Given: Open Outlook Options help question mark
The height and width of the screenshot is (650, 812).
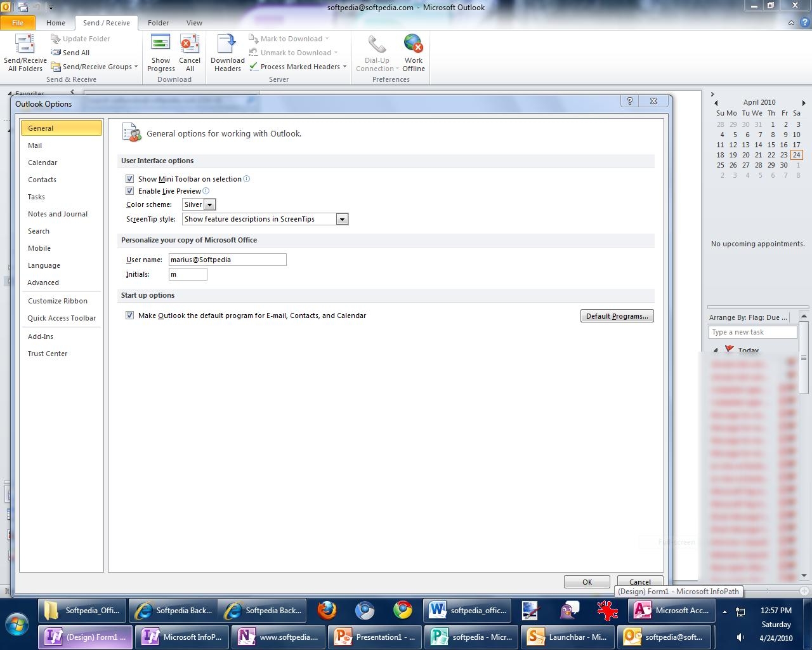Looking at the screenshot, I should coord(629,102).
